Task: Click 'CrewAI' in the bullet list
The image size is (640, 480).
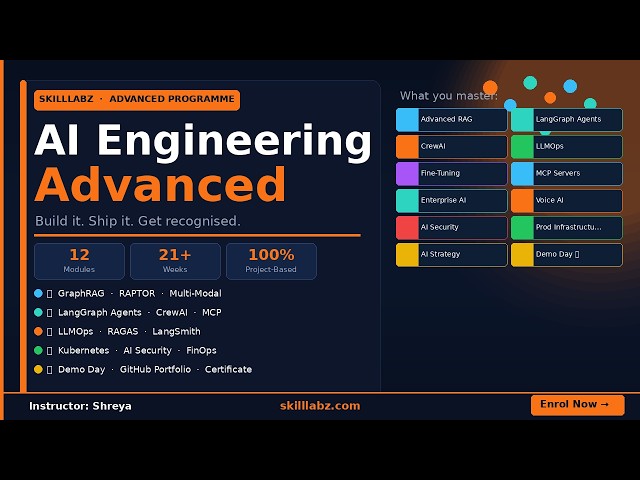Action: (171, 313)
